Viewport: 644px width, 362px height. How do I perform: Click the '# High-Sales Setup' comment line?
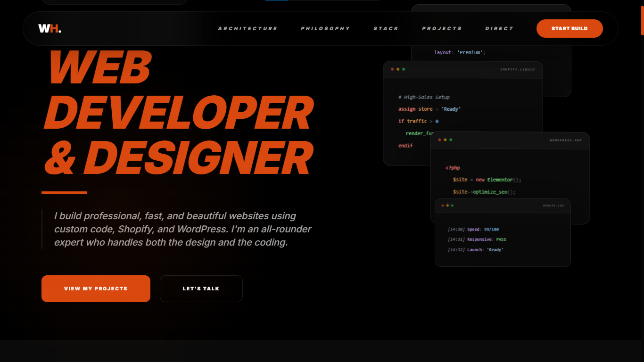tap(424, 97)
